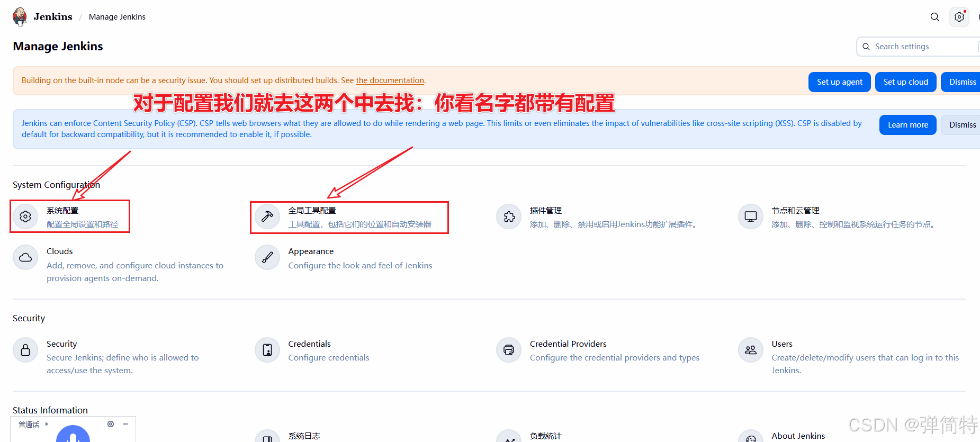Viewport: 980px width, 442px height.
Task: Click the '配置全局设置和路径' description
Action: (82, 224)
